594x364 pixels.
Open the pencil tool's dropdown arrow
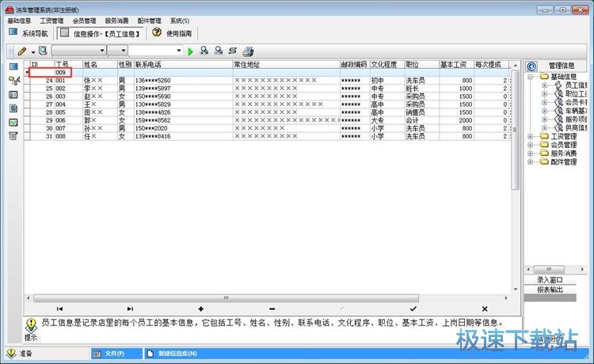tap(33, 52)
